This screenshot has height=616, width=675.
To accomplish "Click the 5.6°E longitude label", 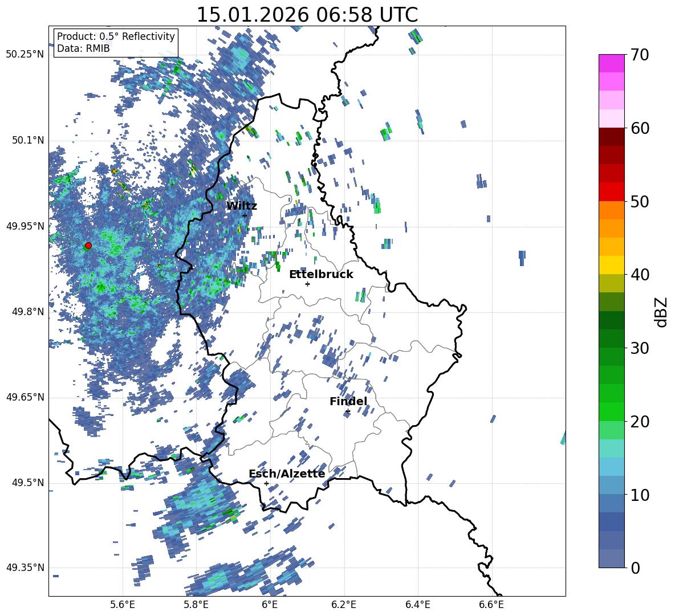I will pyautogui.click(x=123, y=605).
